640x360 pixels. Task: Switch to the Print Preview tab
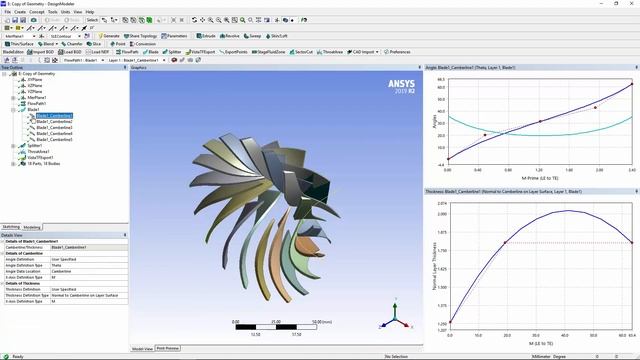pos(168,348)
